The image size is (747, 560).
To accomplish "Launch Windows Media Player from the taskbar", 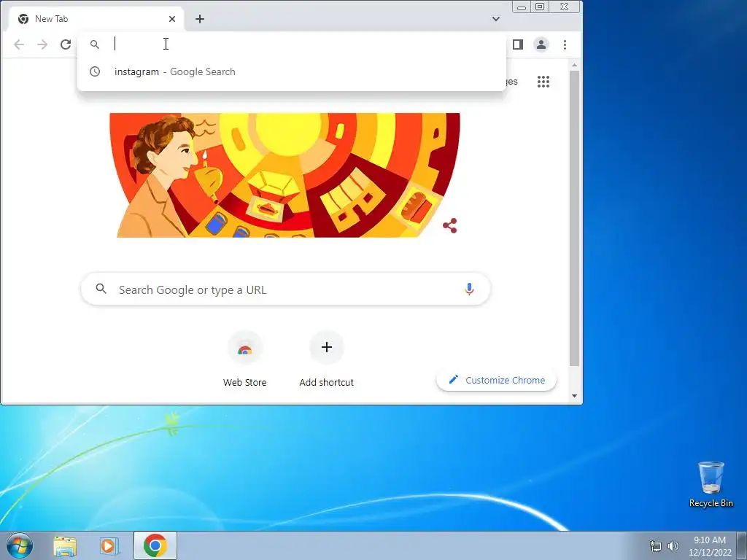I will [x=109, y=545].
